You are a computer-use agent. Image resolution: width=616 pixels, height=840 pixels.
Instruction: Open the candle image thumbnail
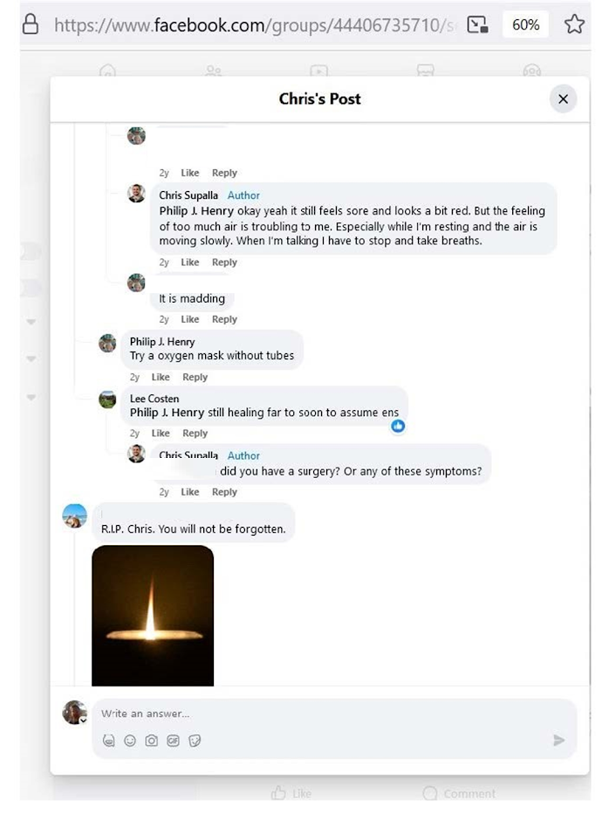153,615
